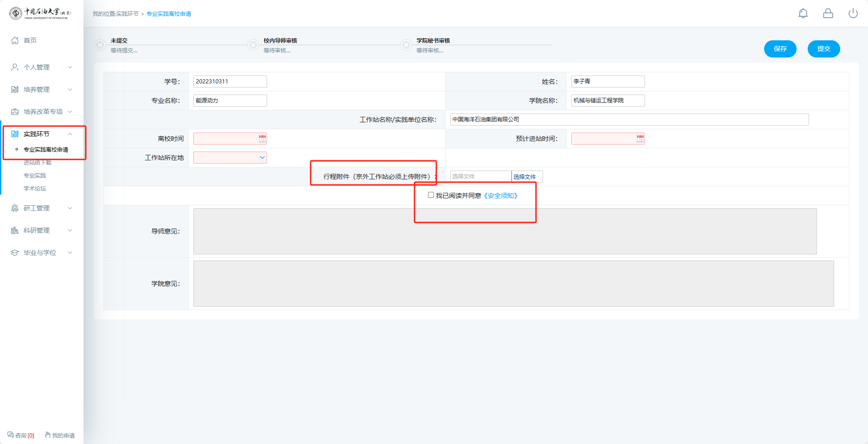This screenshot has width=868, height=444.
Task: Click the home icon beside 首页
Action: (x=15, y=40)
